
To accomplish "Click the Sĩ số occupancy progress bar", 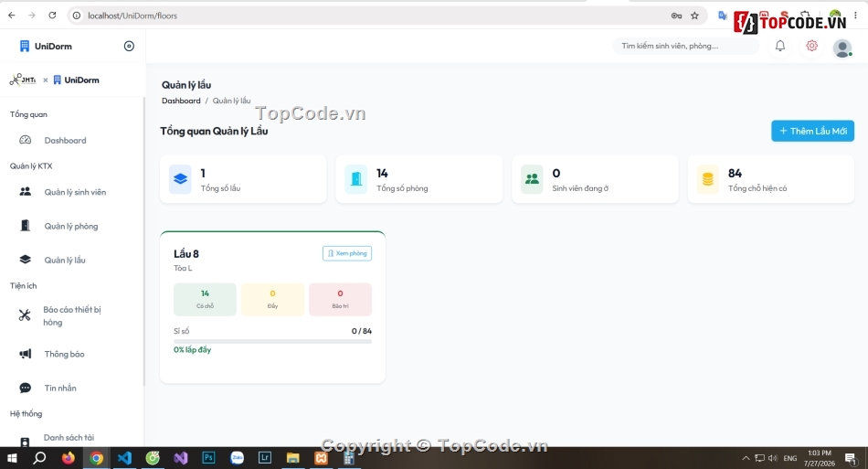I will 272,342.
